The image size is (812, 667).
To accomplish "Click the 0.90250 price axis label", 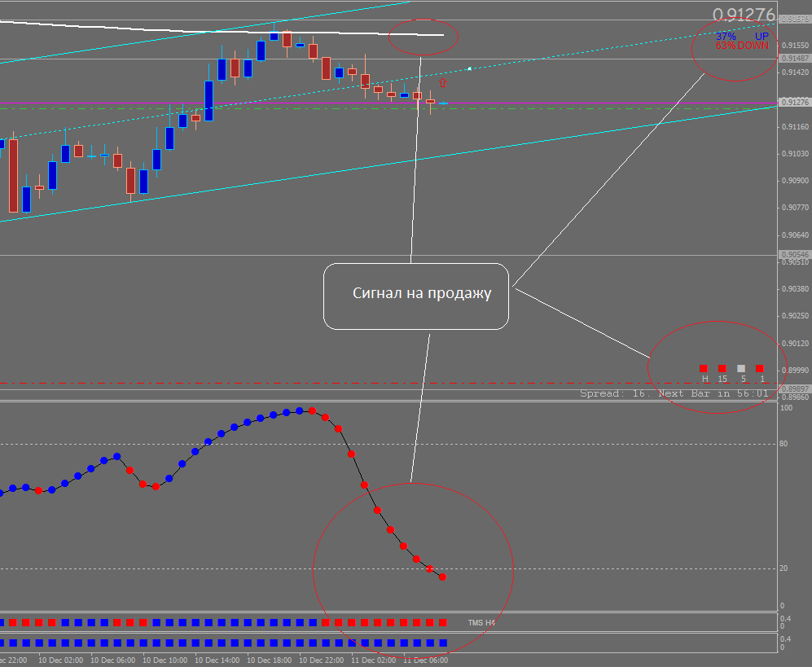I will [794, 316].
